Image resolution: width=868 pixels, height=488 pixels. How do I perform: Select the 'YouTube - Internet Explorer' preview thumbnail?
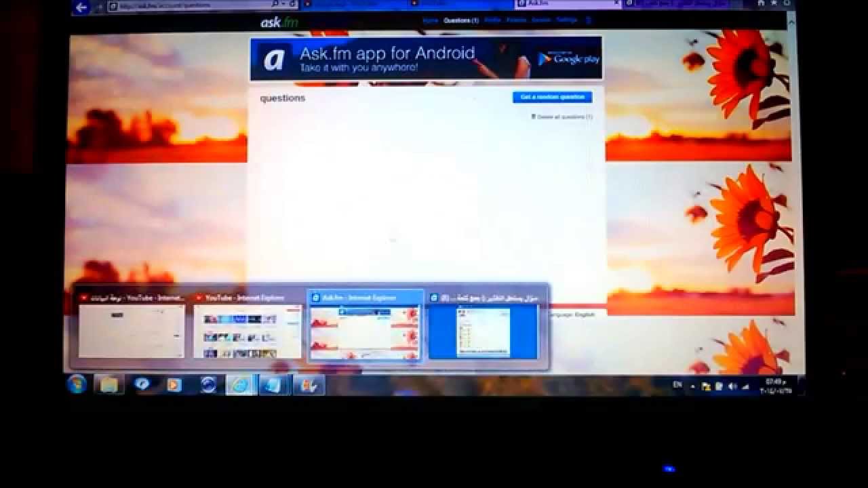248,327
